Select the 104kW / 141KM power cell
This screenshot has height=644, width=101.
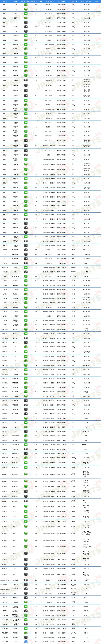coord(61,276)
